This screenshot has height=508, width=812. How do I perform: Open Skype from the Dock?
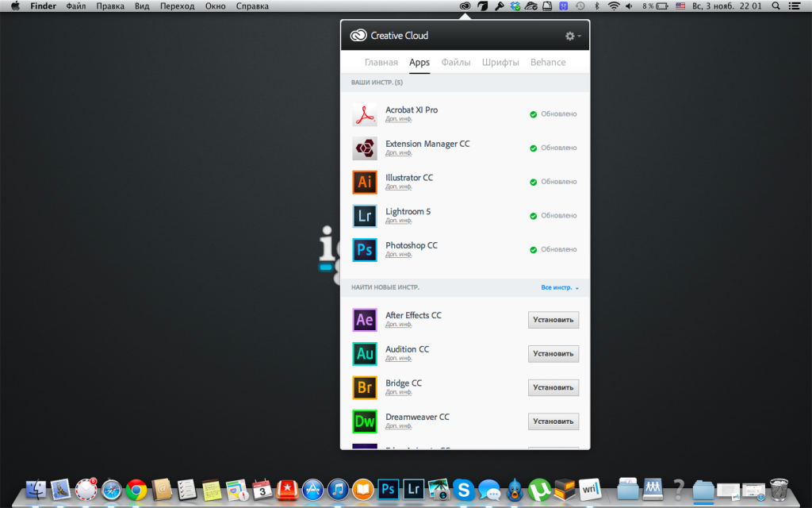pos(463,489)
